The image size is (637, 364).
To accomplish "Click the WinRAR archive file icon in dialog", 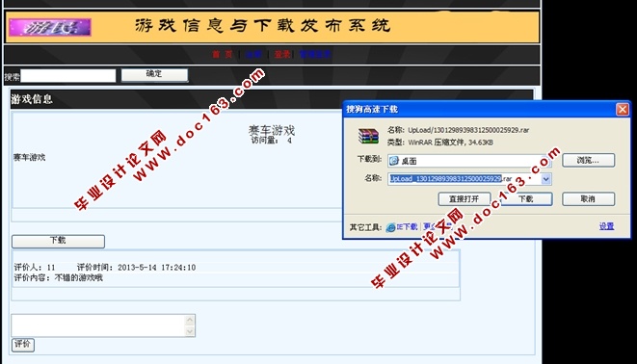I will point(368,136).
